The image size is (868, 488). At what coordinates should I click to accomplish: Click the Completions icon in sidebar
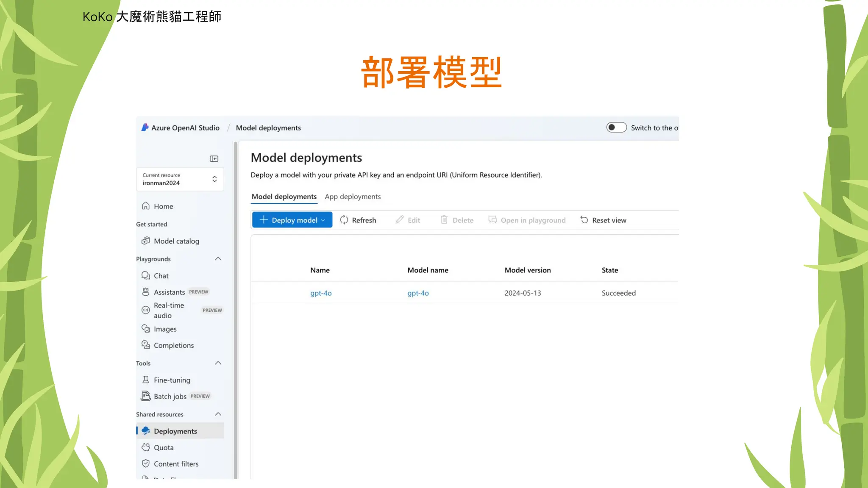145,345
